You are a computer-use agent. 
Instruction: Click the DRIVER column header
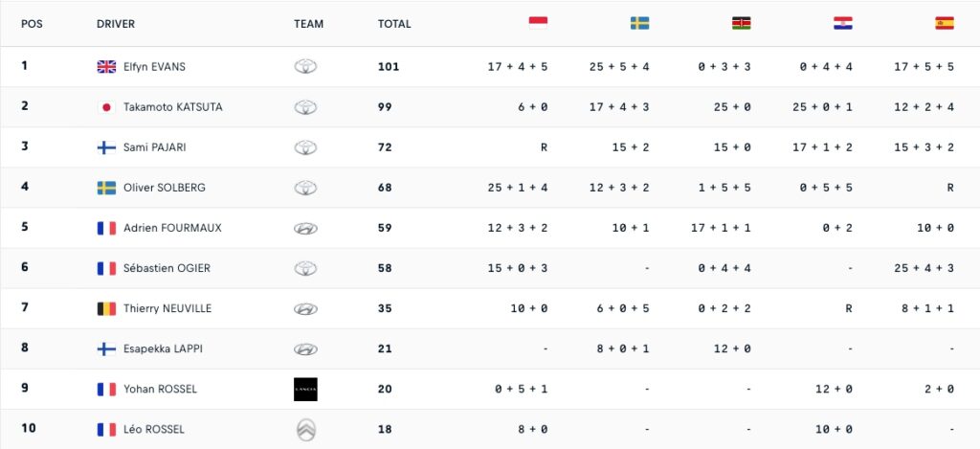(x=116, y=24)
